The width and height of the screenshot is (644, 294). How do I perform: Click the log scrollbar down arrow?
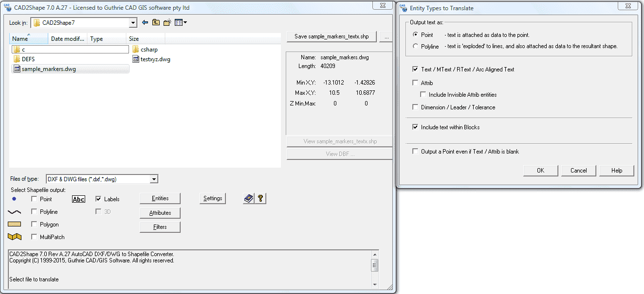(375, 285)
